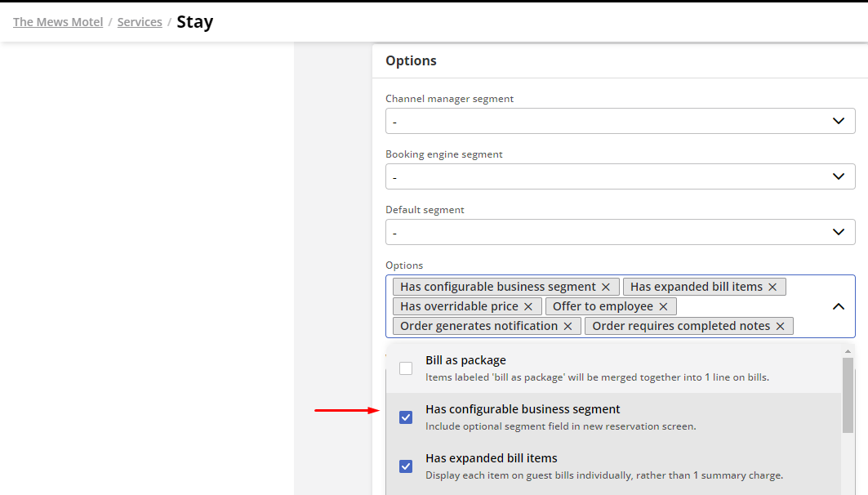Click the chevron icon on Channel manager segment
Screen dimensions: 868x495
[x=838, y=120]
